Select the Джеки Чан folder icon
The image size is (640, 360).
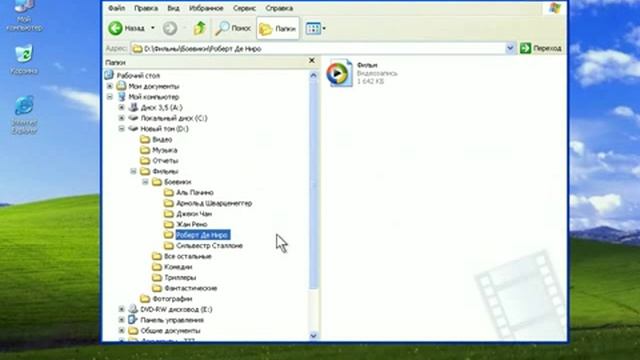[x=169, y=213]
